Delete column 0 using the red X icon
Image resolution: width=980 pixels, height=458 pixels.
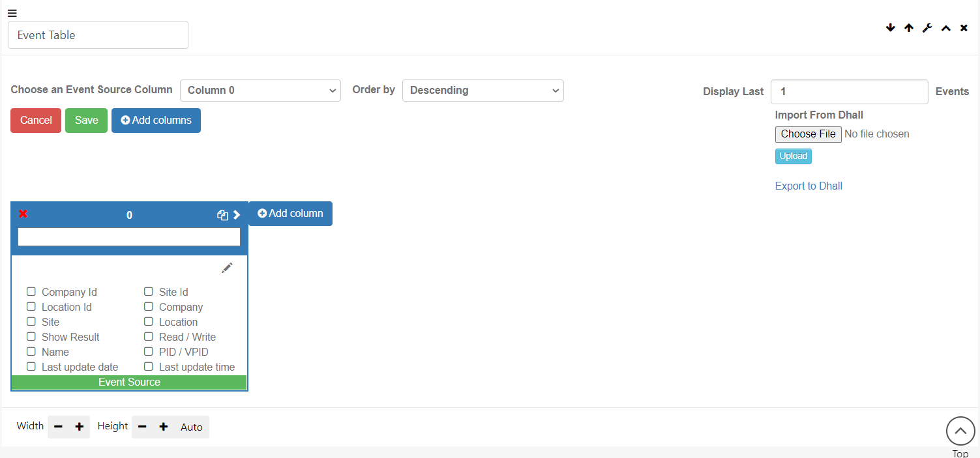(23, 214)
